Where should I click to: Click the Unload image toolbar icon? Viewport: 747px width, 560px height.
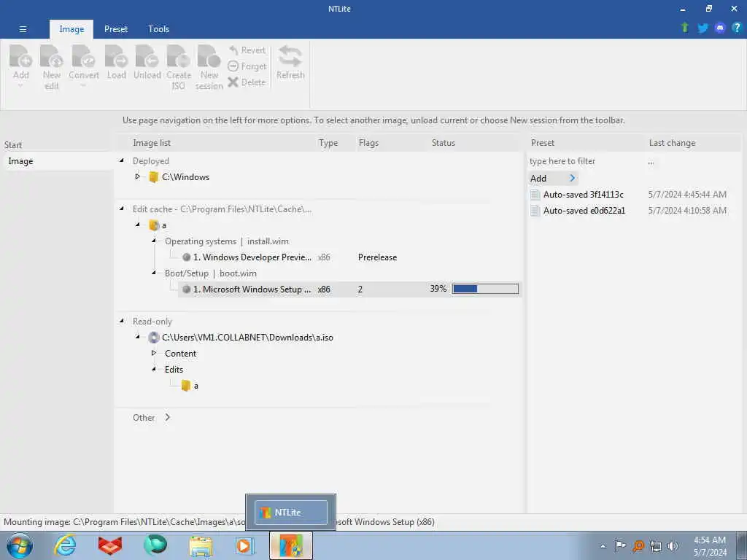point(147,56)
